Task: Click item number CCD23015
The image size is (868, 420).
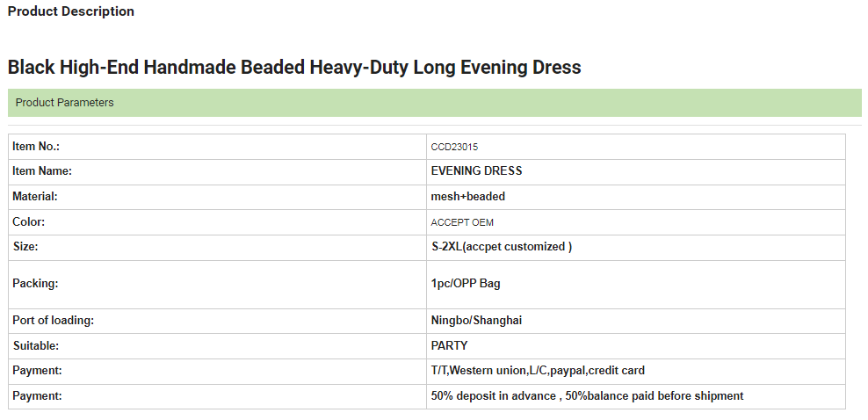Action: pos(454,147)
